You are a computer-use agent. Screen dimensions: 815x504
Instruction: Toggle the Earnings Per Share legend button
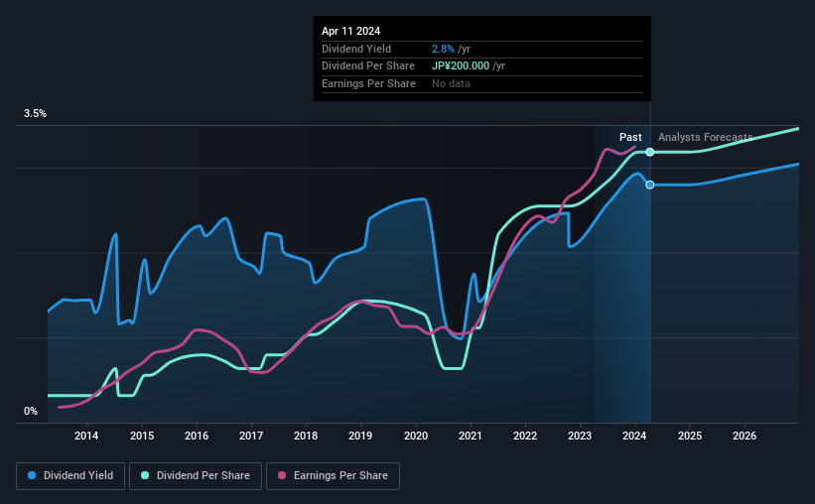[x=334, y=476]
